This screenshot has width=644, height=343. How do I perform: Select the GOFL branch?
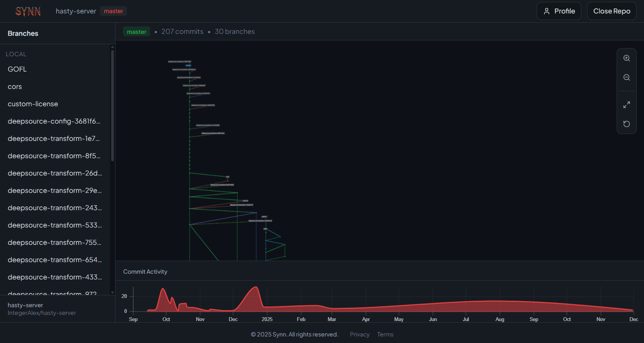point(17,69)
